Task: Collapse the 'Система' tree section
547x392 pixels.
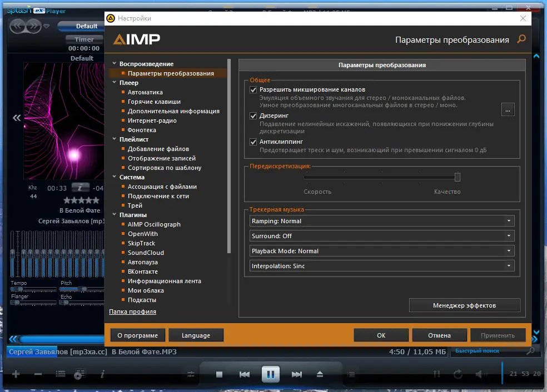Action: point(114,177)
